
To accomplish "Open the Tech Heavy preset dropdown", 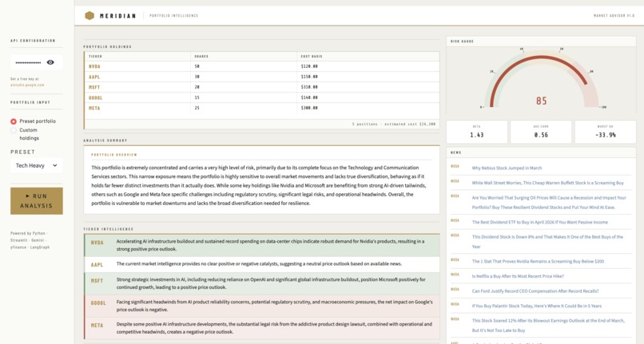I will [37, 165].
